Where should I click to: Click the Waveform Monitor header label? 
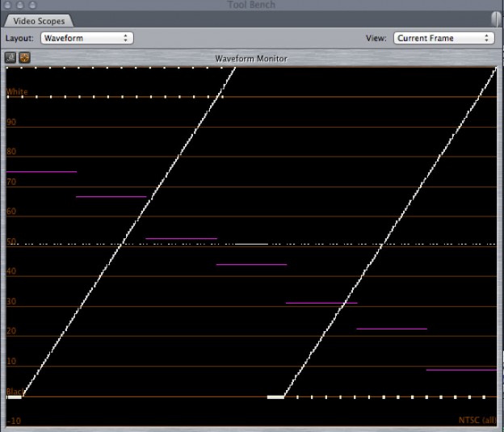click(251, 59)
